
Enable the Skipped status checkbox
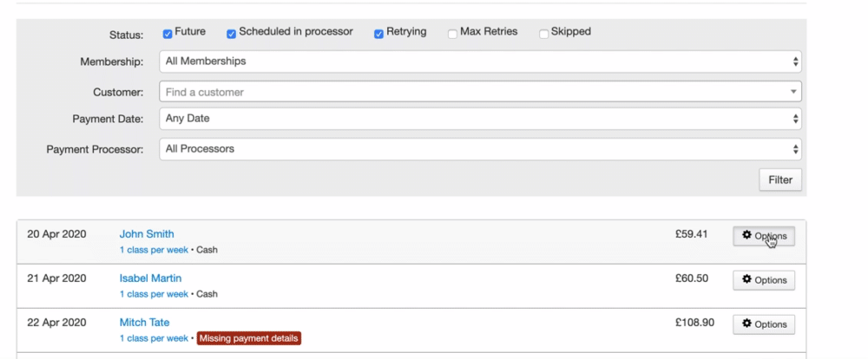544,34
